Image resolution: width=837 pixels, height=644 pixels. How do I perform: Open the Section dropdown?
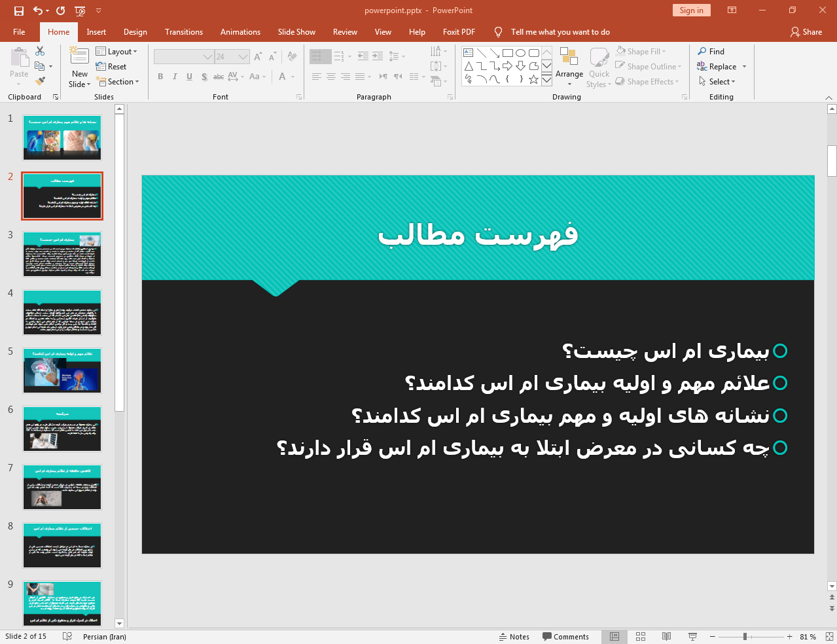click(x=118, y=82)
